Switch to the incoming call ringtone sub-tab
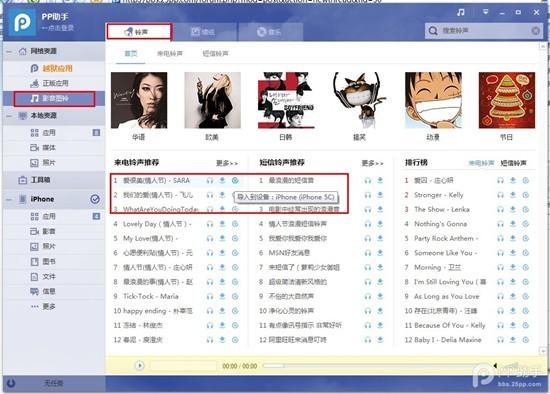 (x=170, y=54)
